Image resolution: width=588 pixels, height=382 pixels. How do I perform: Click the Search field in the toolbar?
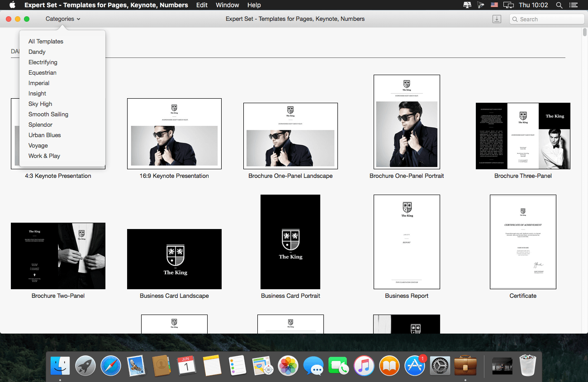coord(547,19)
